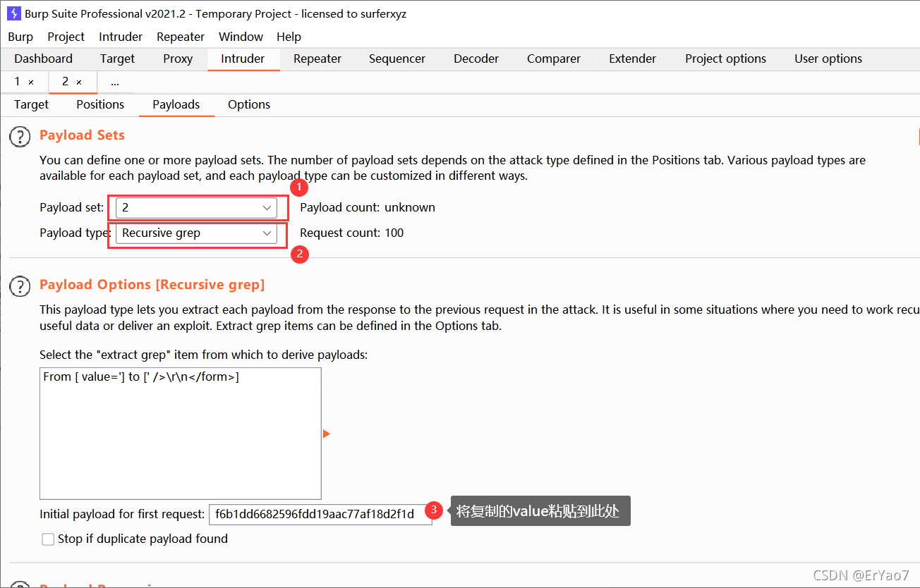Switch to the Sequencer tab
Image resolution: width=920 pixels, height=588 pixels.
point(397,59)
